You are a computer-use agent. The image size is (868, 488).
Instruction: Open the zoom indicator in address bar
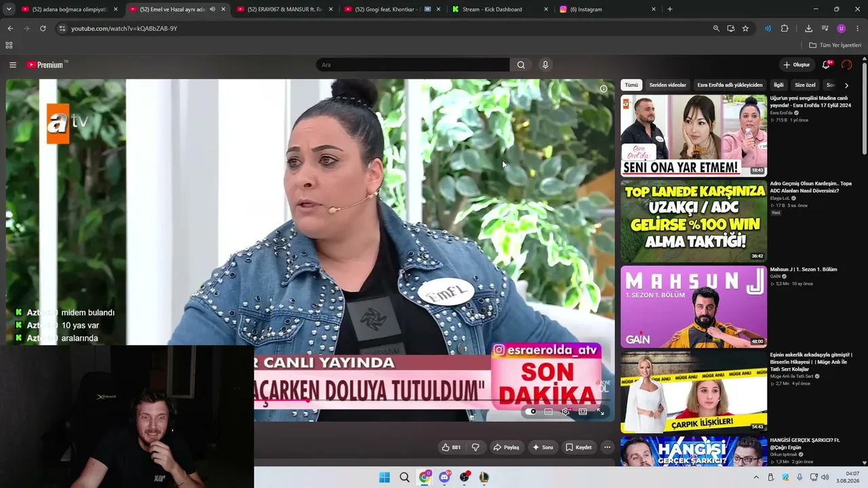pos(716,28)
